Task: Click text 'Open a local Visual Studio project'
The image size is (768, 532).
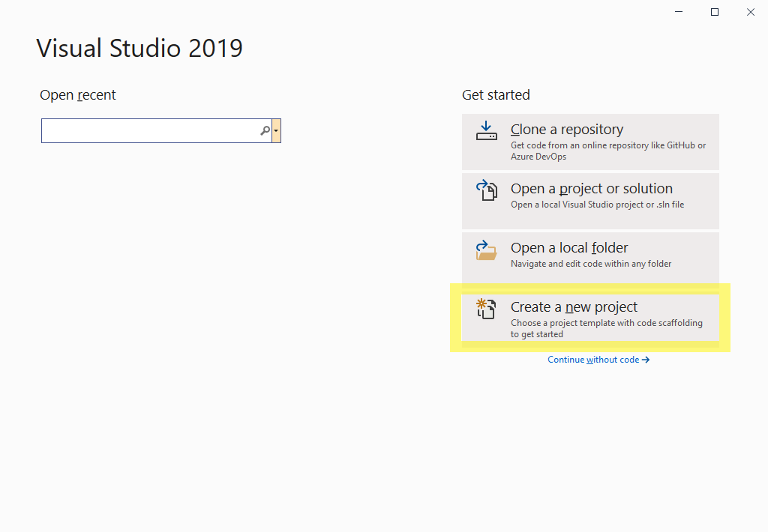Action: [x=577, y=205]
